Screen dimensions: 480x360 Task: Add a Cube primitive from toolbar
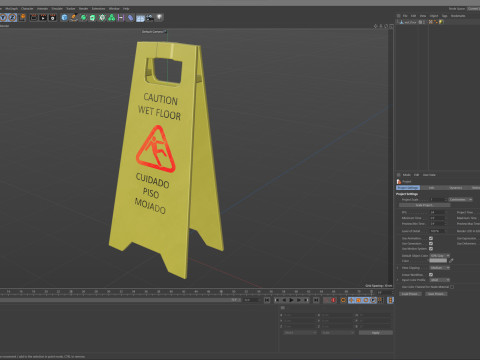tap(64, 18)
